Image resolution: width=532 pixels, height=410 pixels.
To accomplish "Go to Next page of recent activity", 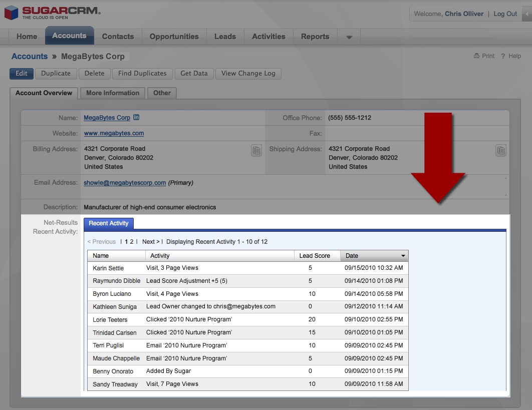I will 150,242.
